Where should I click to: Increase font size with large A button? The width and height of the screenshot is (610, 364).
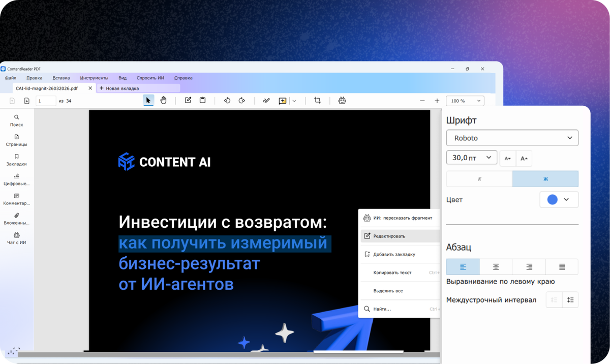[524, 158]
